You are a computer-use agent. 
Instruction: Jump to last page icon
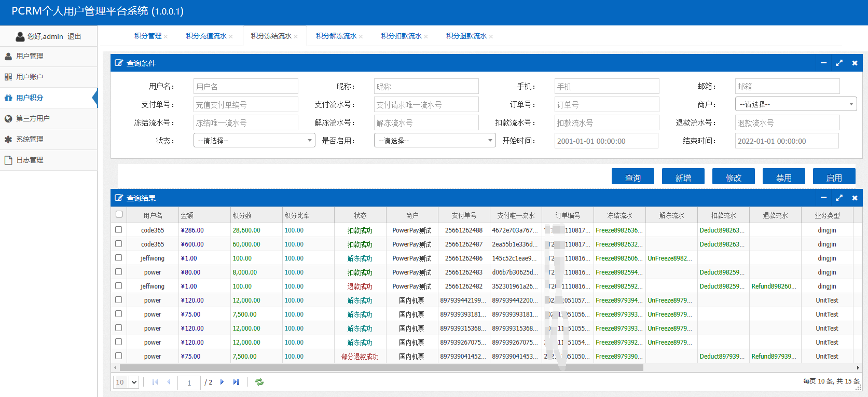click(x=236, y=382)
